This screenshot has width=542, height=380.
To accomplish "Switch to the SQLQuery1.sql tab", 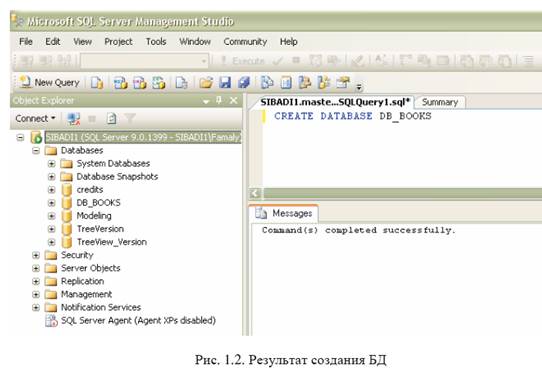I will tap(335, 102).
